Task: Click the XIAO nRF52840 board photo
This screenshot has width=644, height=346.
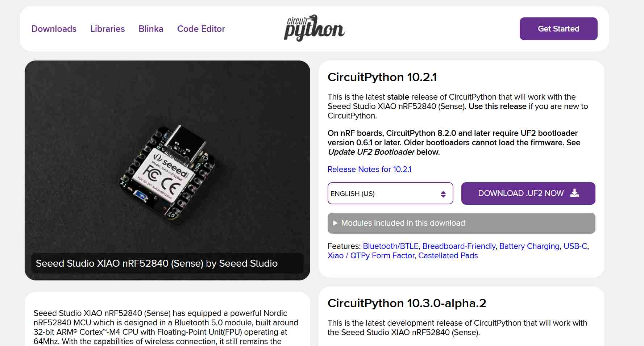Action: pos(167,170)
